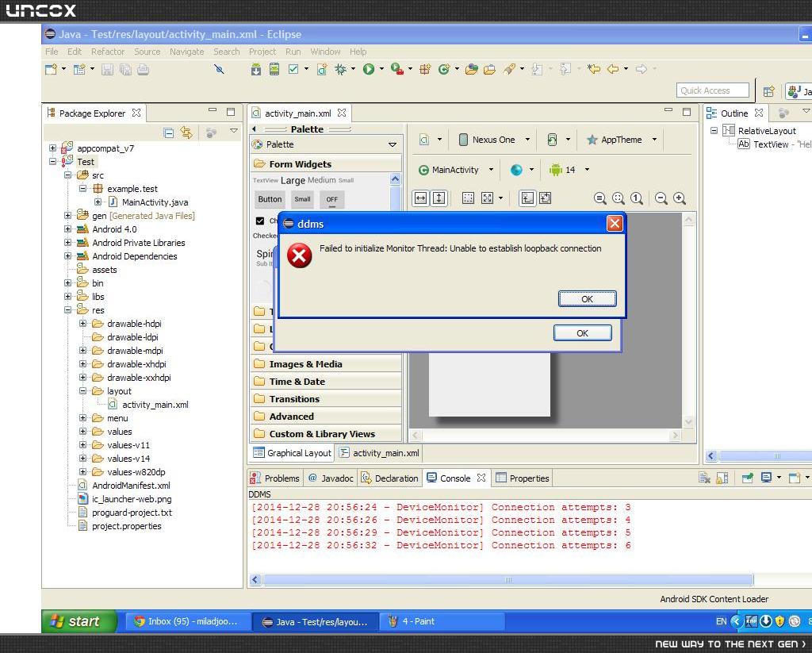Click the Outline view horizontal scrollbar
812x653 pixels.
tap(764, 455)
